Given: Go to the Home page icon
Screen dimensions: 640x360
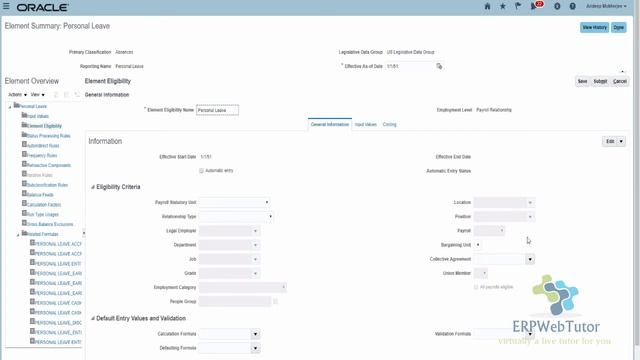Looking at the screenshot, I should (487, 6).
